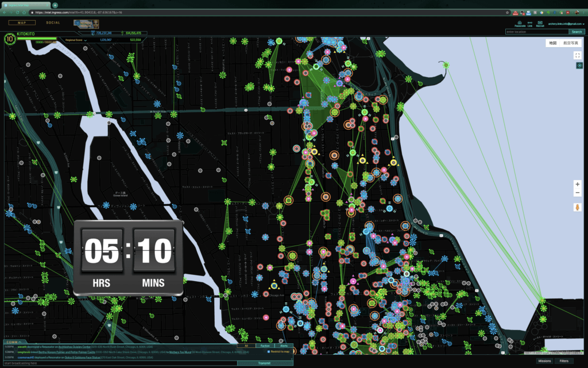
Task: Open the account email dropdown
Action: [x=566, y=24]
